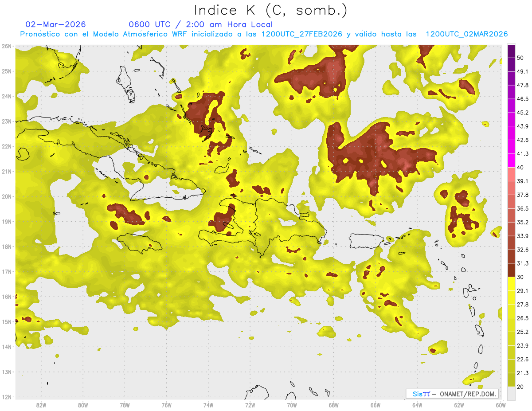Click the "13N" latitude label

click(x=7, y=372)
